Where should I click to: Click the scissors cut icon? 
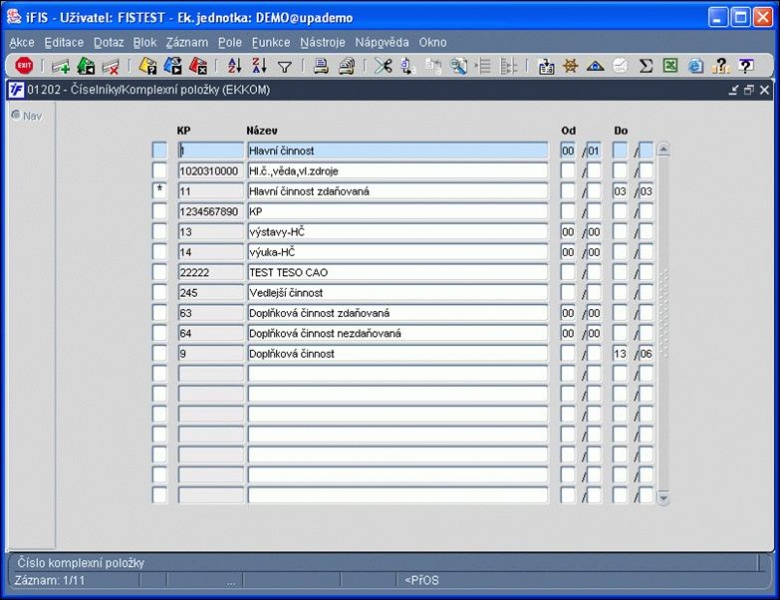point(383,66)
